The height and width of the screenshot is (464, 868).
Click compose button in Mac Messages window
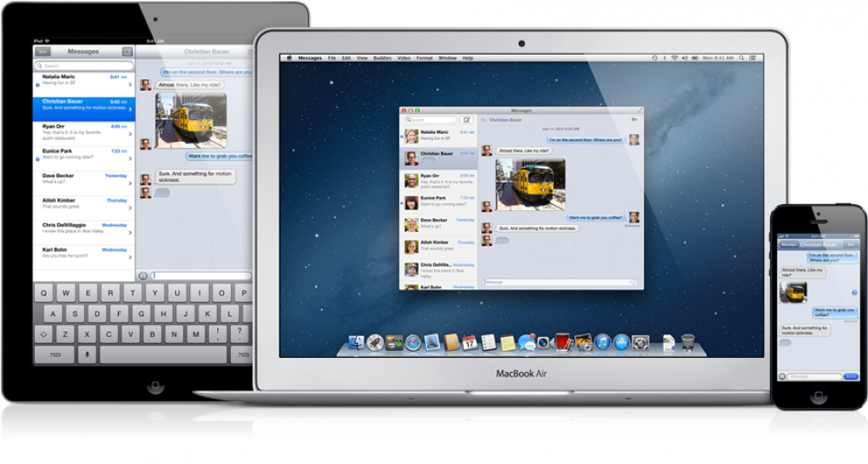tap(467, 120)
